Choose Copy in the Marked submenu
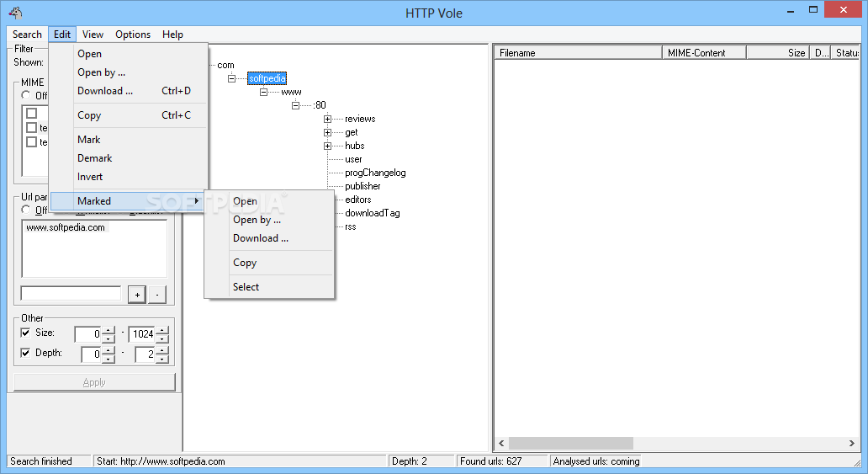The image size is (868, 474). click(270, 263)
